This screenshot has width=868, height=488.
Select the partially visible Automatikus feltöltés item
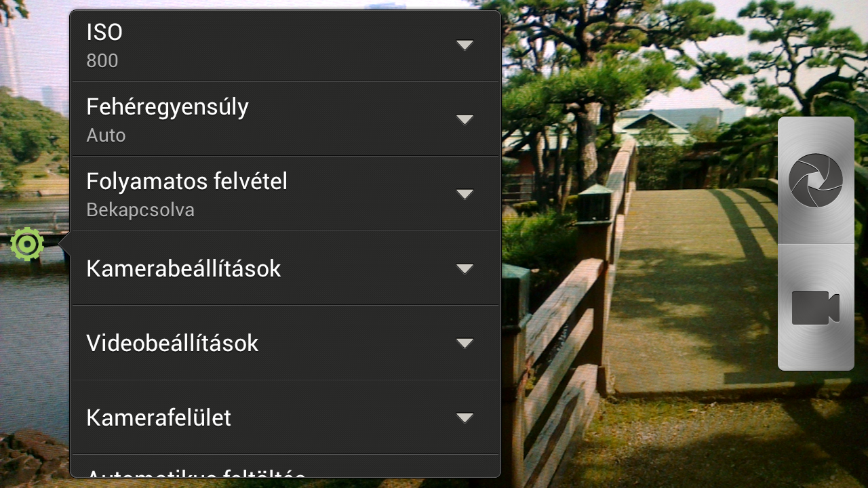click(285, 466)
